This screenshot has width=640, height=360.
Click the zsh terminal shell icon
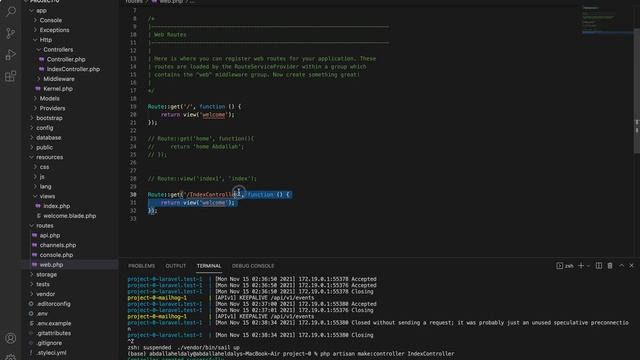(x=559, y=266)
